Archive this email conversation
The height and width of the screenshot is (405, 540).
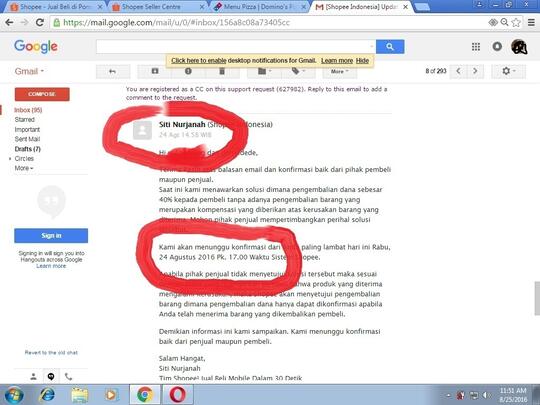(155, 71)
